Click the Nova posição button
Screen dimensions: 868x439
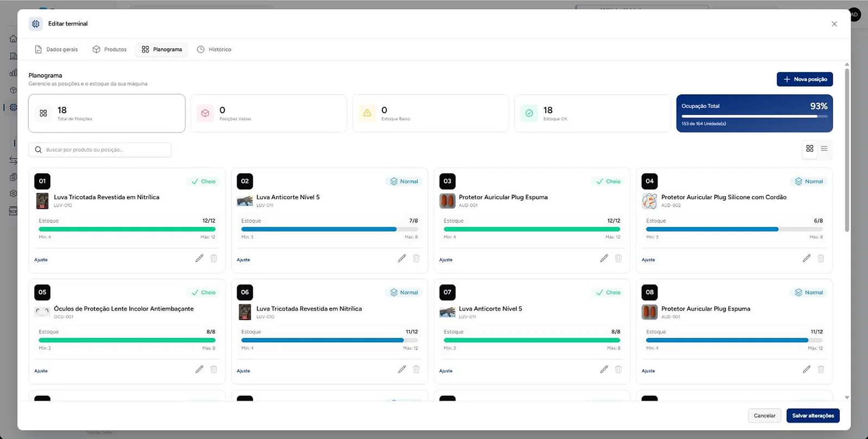(805, 79)
